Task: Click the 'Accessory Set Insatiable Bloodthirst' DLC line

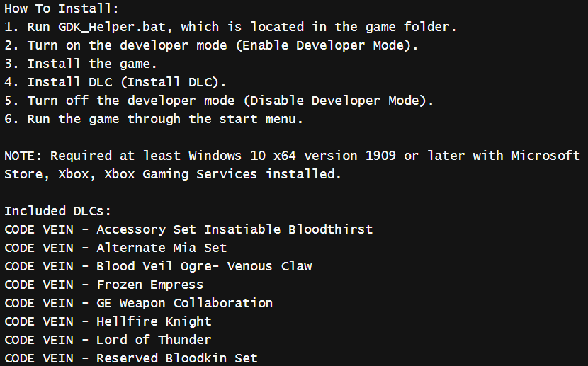Action: click(188, 229)
